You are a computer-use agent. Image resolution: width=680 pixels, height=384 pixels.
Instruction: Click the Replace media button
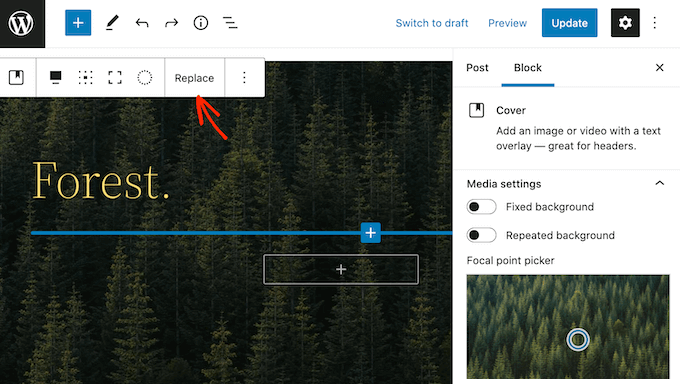pyautogui.click(x=194, y=78)
